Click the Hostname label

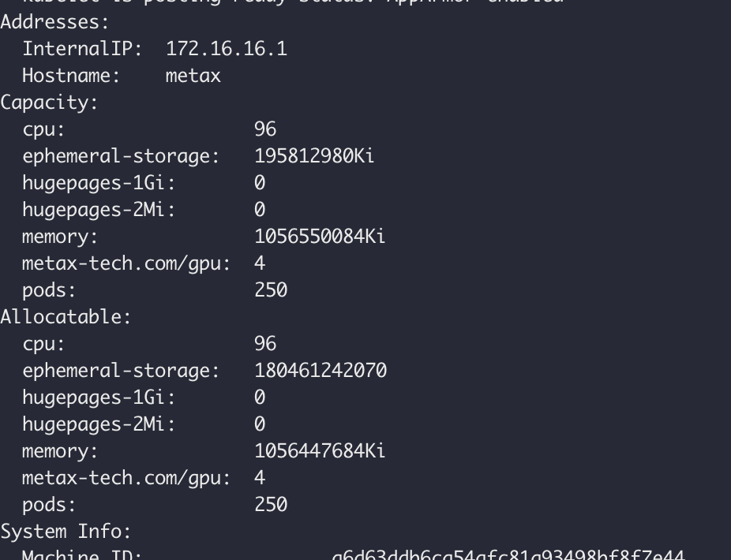[x=71, y=76]
